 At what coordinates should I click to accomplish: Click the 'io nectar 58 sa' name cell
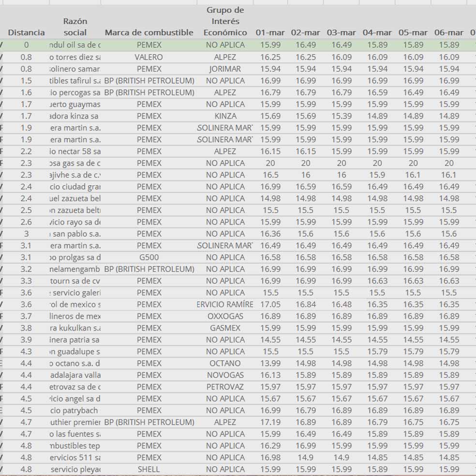(75, 151)
